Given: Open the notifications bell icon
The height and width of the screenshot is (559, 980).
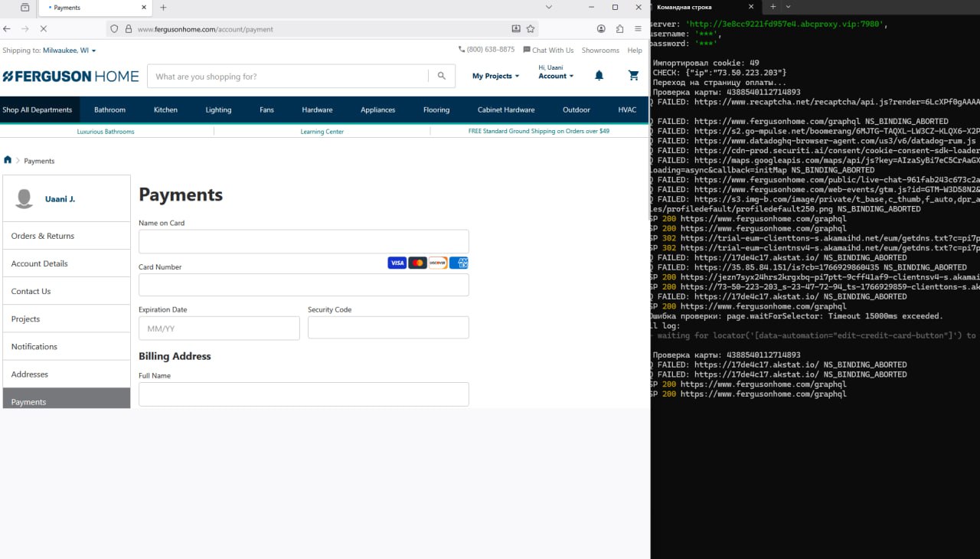Looking at the screenshot, I should coord(599,76).
